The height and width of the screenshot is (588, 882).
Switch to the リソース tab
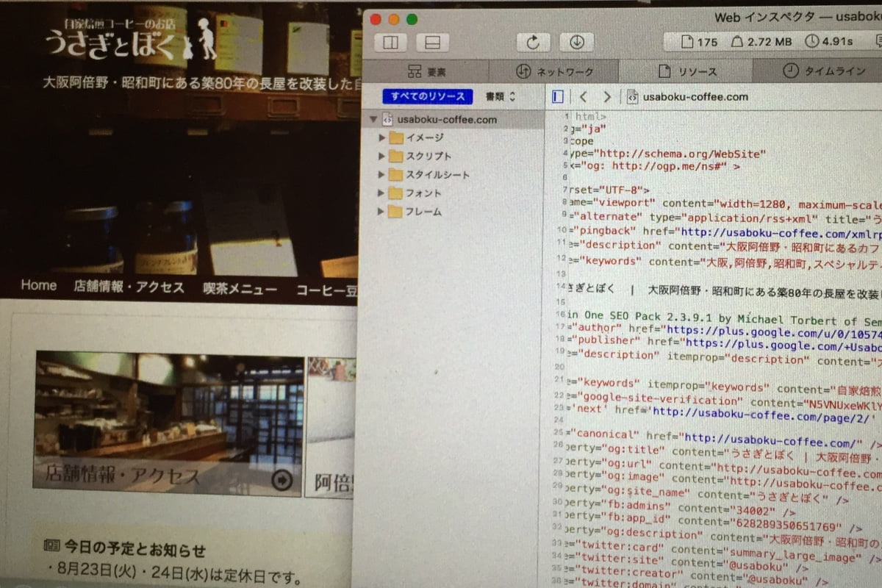tap(686, 72)
